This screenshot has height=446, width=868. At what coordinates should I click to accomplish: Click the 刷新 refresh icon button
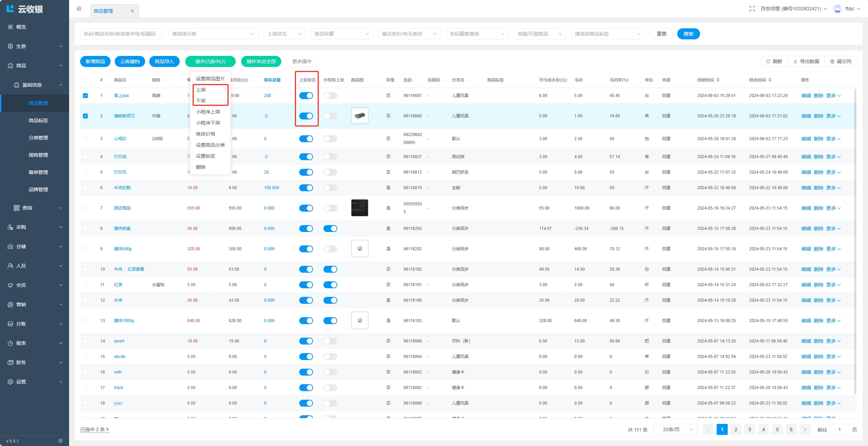pyautogui.click(x=774, y=61)
